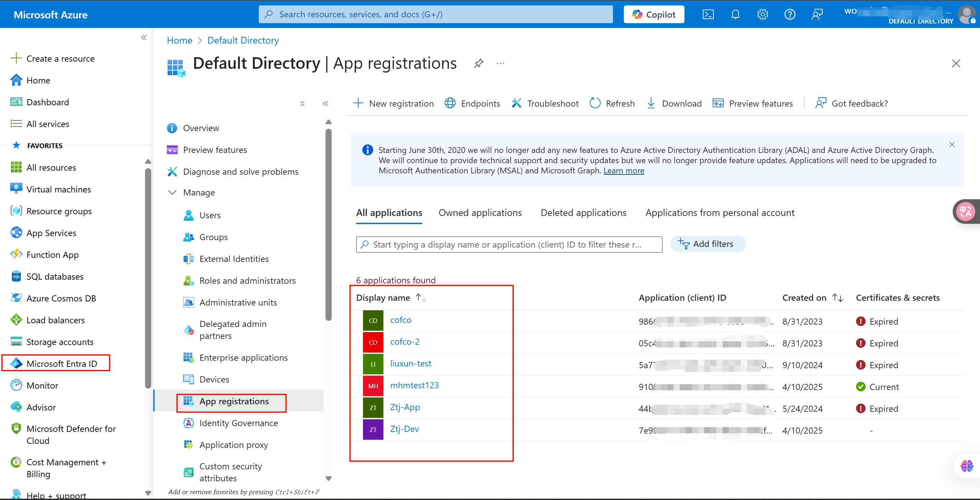Screen dimensions: 980x500
Task: Open Dashboard in sidebar
Action: pyautogui.click(x=40, y=102)
